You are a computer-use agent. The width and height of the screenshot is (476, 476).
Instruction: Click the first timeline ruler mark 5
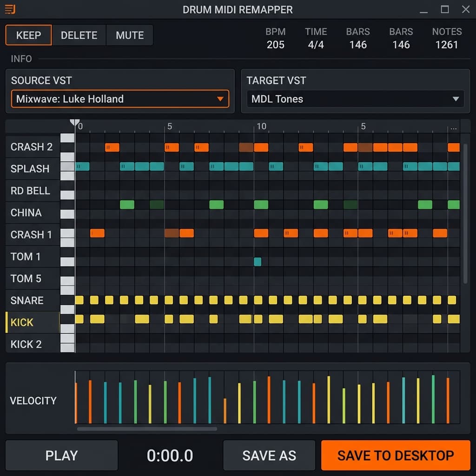point(170,126)
